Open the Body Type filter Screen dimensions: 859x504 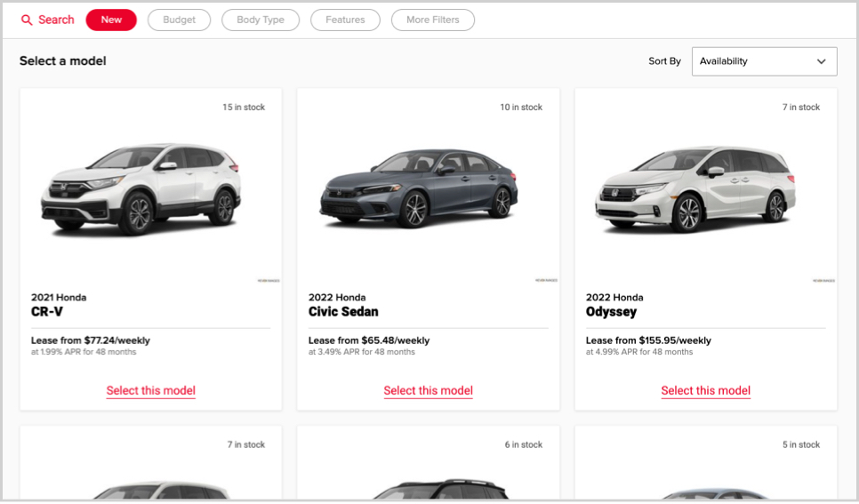[261, 20]
